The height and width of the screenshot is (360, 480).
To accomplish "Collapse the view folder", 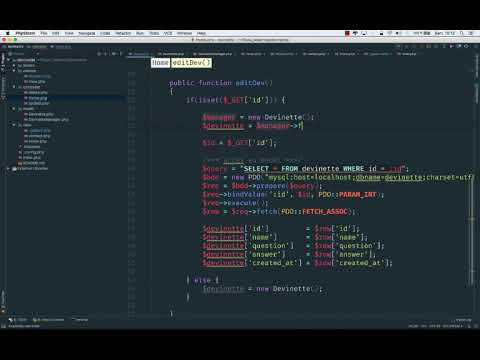I will pyautogui.click(x=14, y=125).
